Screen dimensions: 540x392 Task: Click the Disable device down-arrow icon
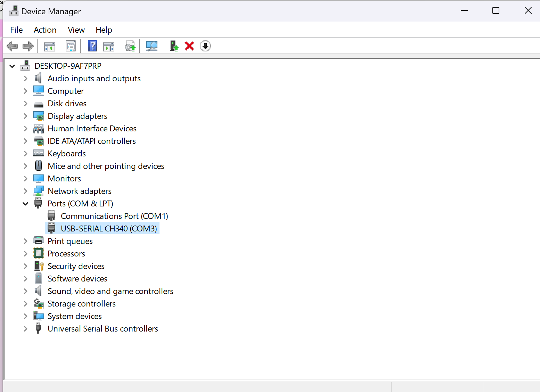205,46
